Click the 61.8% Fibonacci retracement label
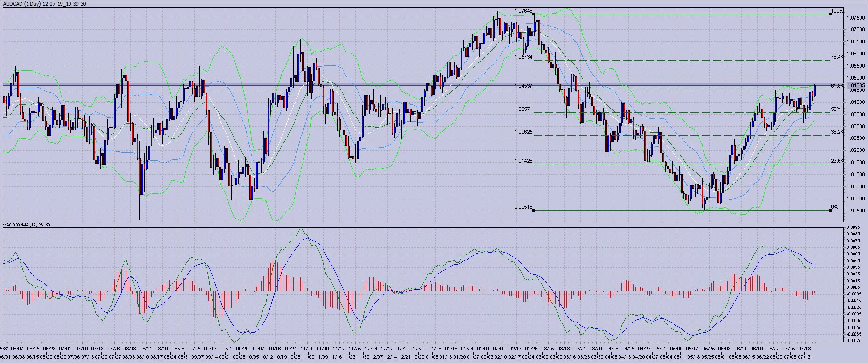The image size is (868, 363). click(837, 86)
